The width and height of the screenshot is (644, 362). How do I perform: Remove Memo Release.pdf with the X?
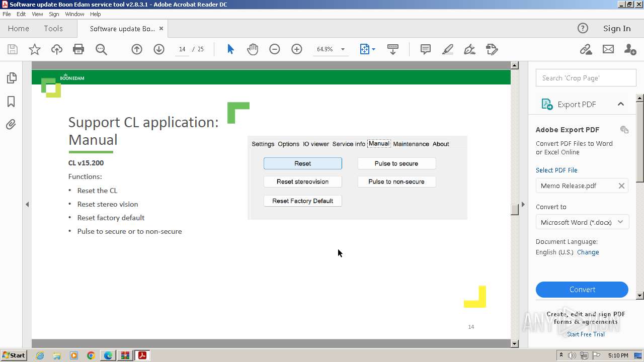click(621, 186)
